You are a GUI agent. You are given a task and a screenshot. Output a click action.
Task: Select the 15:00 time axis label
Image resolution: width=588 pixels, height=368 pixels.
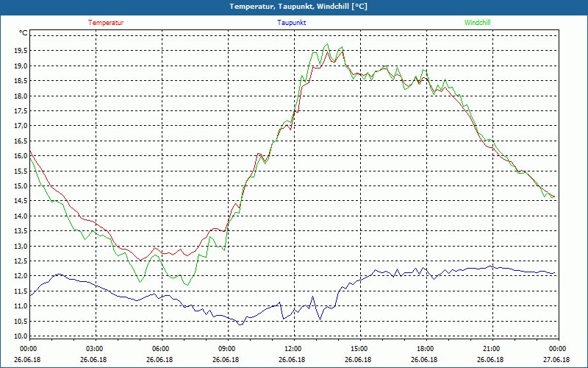tap(359, 349)
